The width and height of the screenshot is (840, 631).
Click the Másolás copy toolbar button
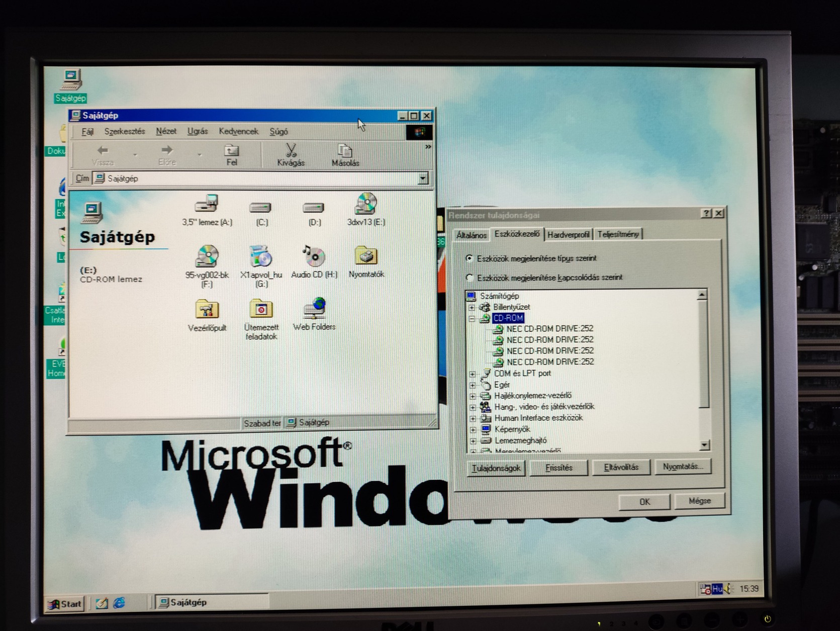(x=345, y=155)
